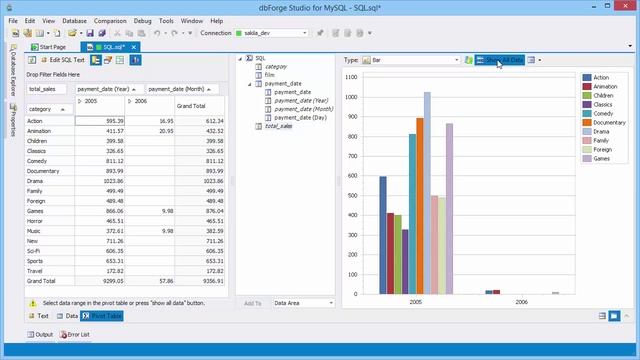Sort by payment_date (Year) field header

109,89
